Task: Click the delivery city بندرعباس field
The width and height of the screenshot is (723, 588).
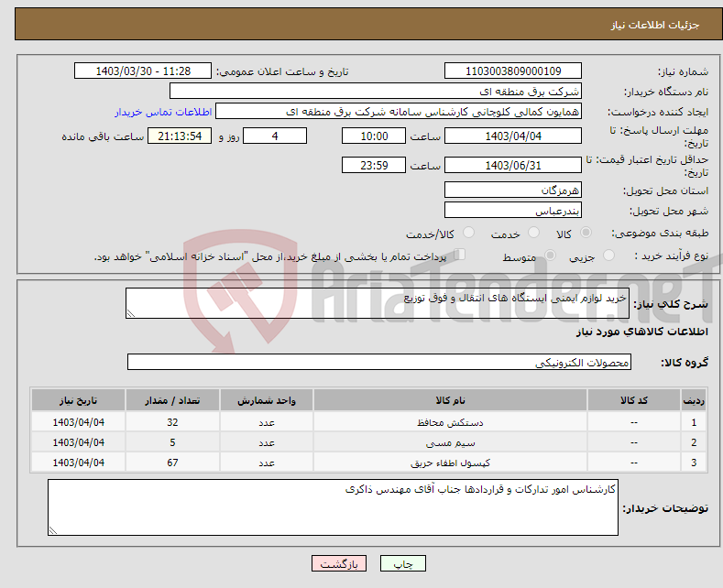Action: coord(513,210)
